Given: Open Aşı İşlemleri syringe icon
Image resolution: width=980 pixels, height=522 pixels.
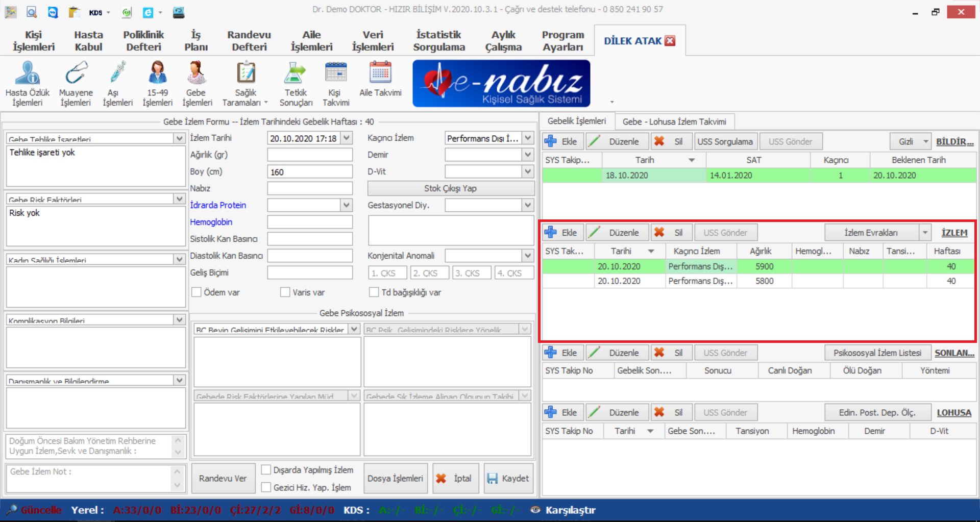Looking at the screenshot, I should 117,74.
